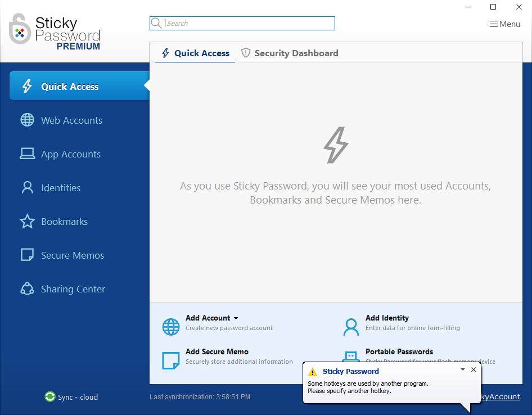Expand the notification options dropdown arrow
532x415 pixels.
tap(463, 369)
